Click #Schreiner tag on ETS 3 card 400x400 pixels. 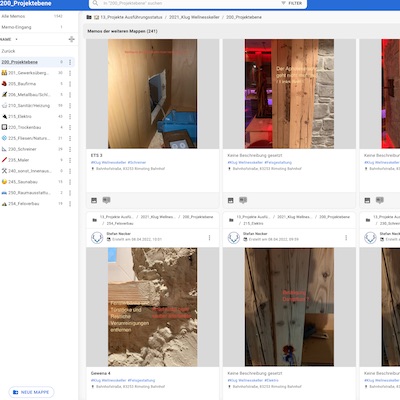[x=137, y=163]
